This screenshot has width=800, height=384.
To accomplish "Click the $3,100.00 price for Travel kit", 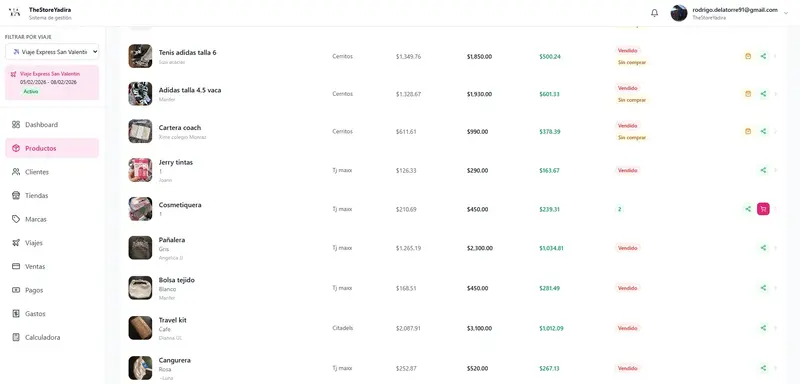I will tap(479, 328).
